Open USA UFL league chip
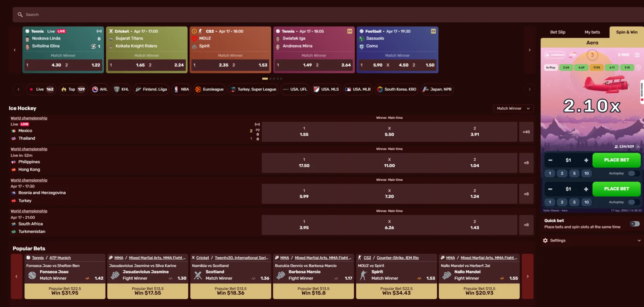Screen dimensions: 644x307 [295, 89]
